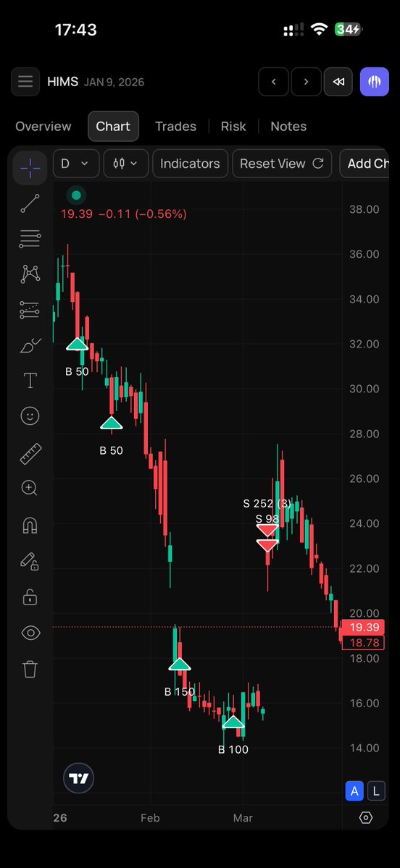The height and width of the screenshot is (868, 400).
Task: Select the ruler measure tool
Action: 30,453
